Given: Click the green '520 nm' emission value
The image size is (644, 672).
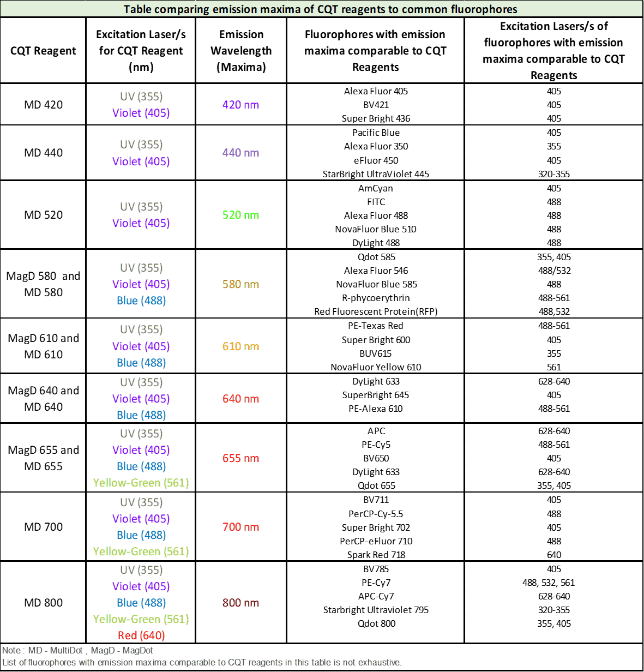Looking at the screenshot, I should coord(240,215).
